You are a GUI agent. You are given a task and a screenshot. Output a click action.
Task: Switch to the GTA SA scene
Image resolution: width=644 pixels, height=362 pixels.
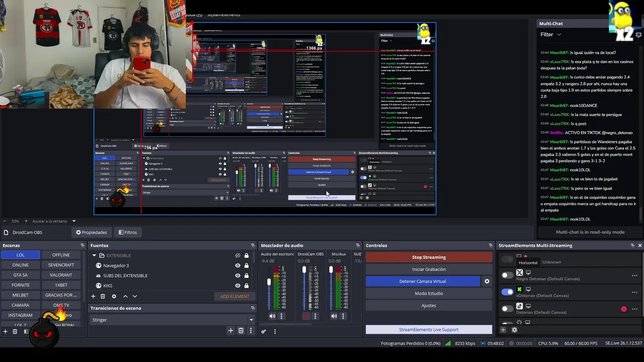(x=20, y=275)
